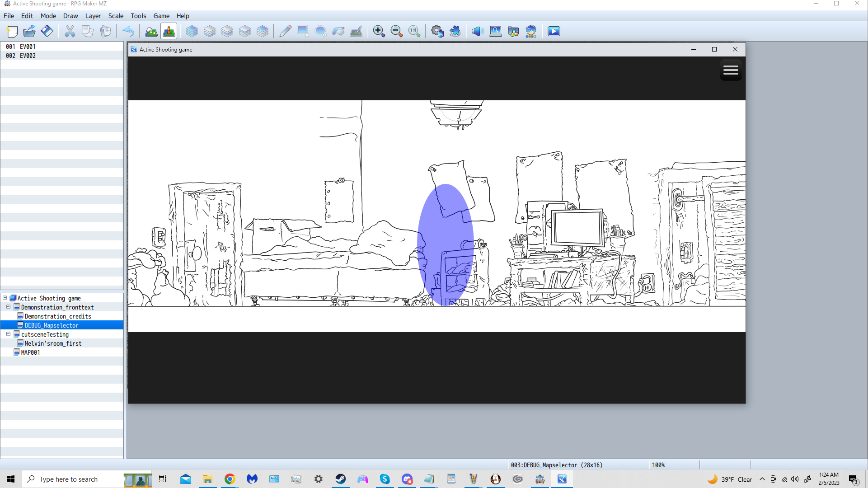Reset zoom to actual size
Viewport: 868px width, 488px height.
point(414,31)
